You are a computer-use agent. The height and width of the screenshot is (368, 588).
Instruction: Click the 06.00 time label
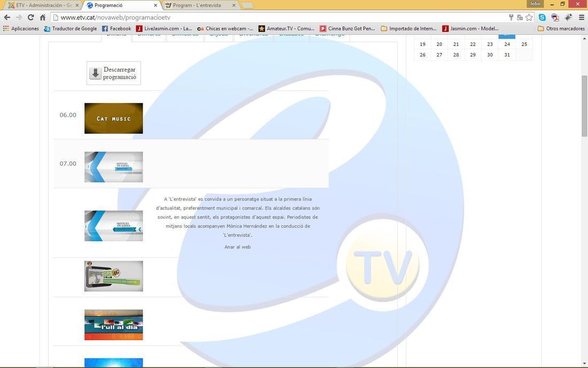point(68,115)
